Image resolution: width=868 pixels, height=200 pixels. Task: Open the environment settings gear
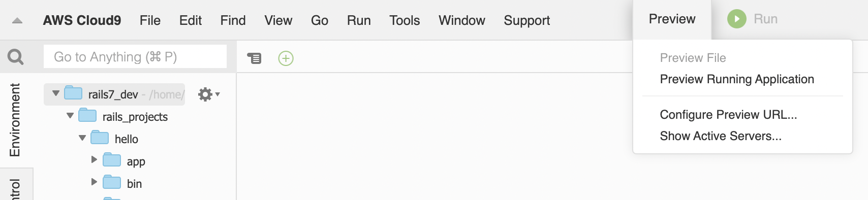coord(208,94)
